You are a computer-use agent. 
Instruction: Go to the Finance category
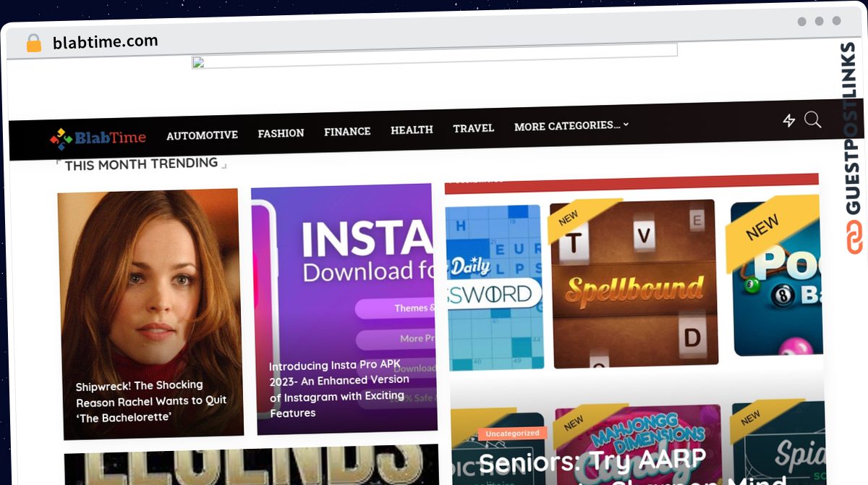pyautogui.click(x=347, y=132)
